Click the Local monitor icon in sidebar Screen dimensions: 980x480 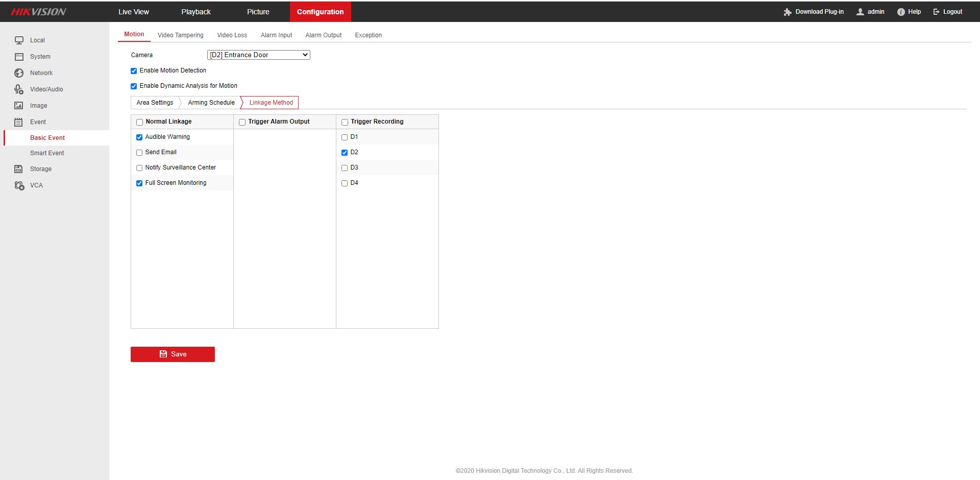(19, 40)
